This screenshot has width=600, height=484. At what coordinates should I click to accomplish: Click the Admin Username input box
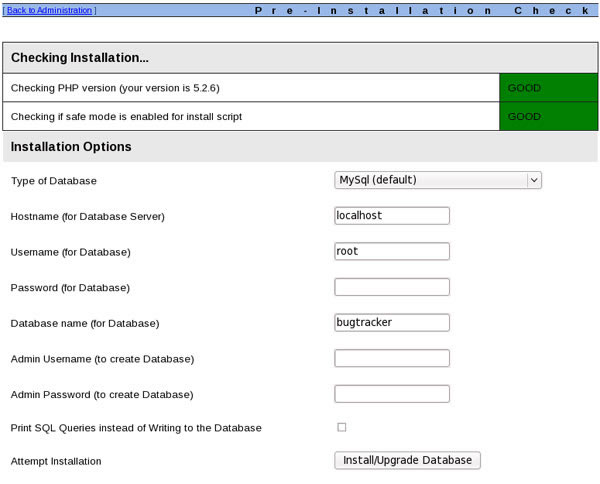coord(392,358)
